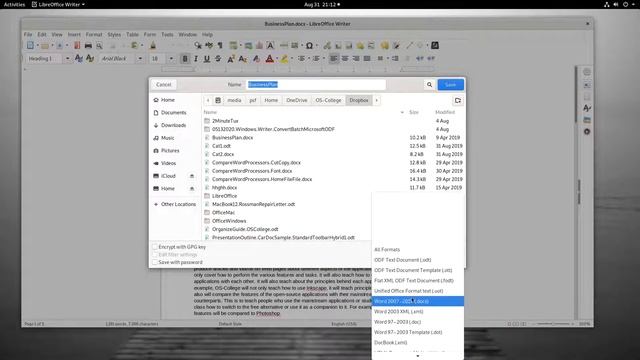Select ODF Text Document Template (.ott)
Viewport: 640px width, 360px height.
coord(418,270)
